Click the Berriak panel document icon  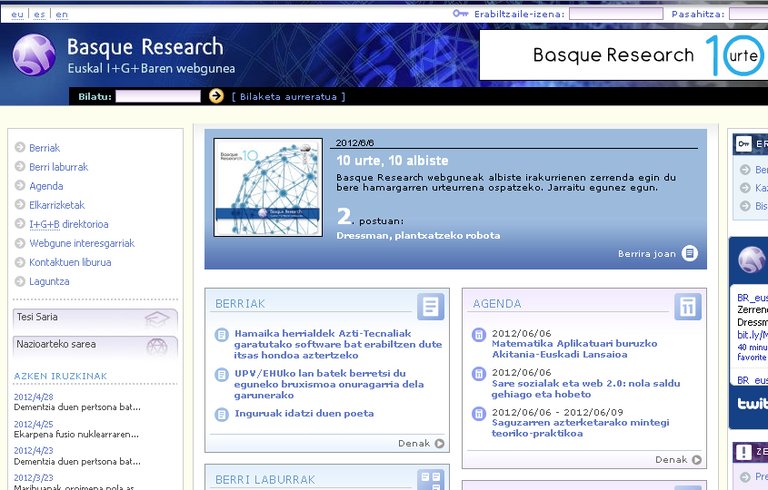(430, 306)
